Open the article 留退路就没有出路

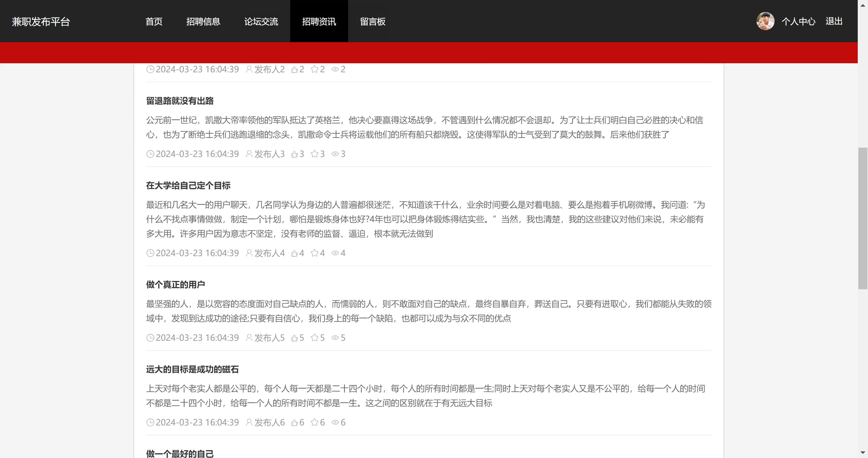tap(180, 101)
